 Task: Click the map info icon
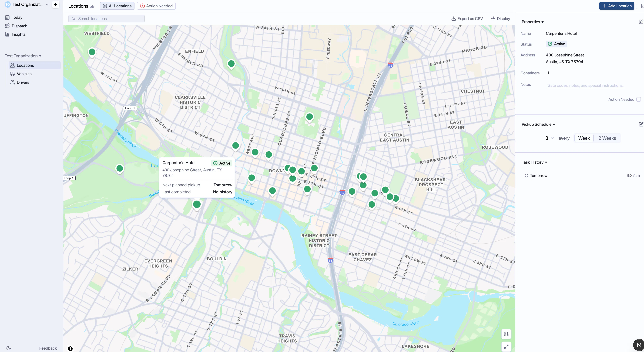tap(70, 349)
